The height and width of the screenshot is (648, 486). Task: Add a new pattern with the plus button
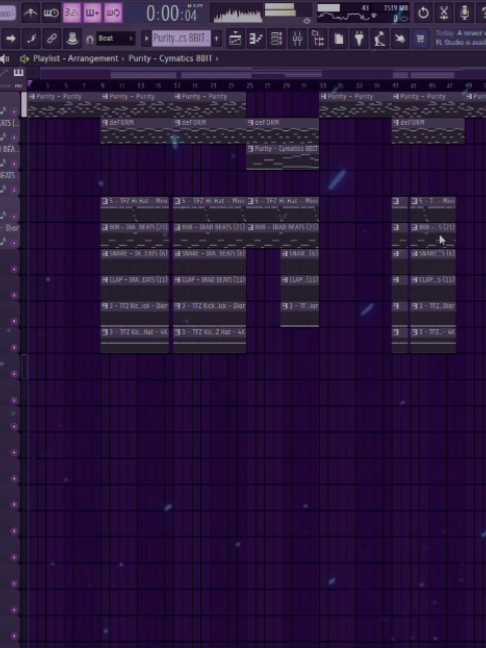point(216,39)
